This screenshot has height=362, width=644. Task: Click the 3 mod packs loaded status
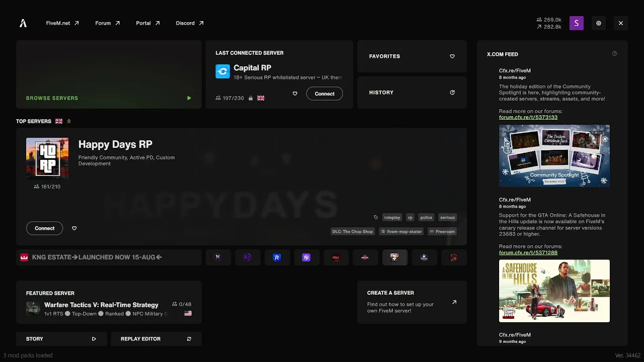(x=28, y=355)
